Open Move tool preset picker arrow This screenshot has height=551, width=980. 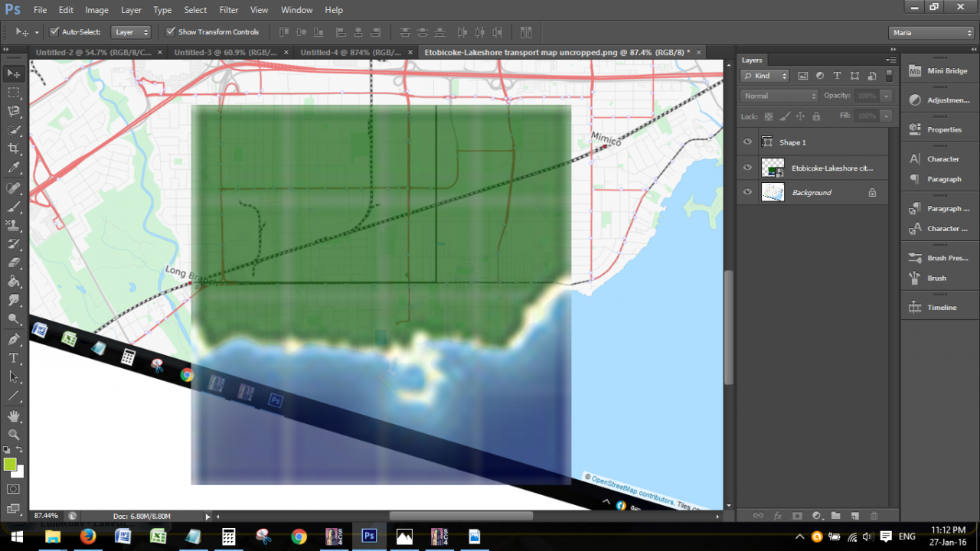click(x=37, y=32)
